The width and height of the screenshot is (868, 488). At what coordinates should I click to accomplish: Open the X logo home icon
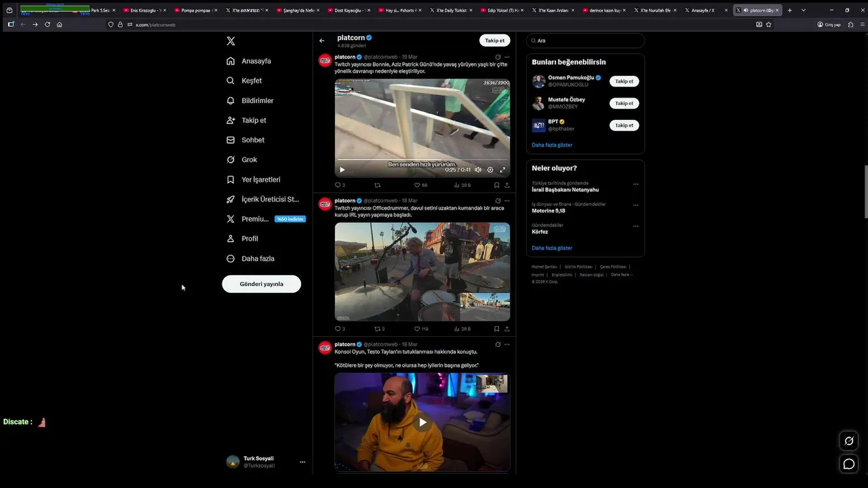(x=231, y=41)
